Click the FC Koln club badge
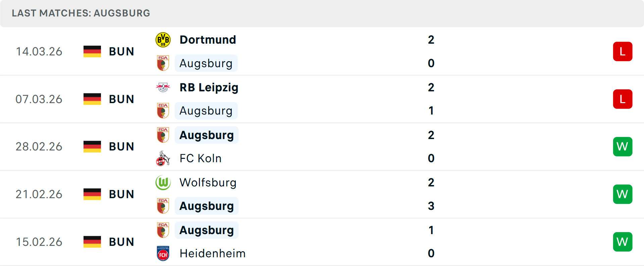 (x=163, y=158)
